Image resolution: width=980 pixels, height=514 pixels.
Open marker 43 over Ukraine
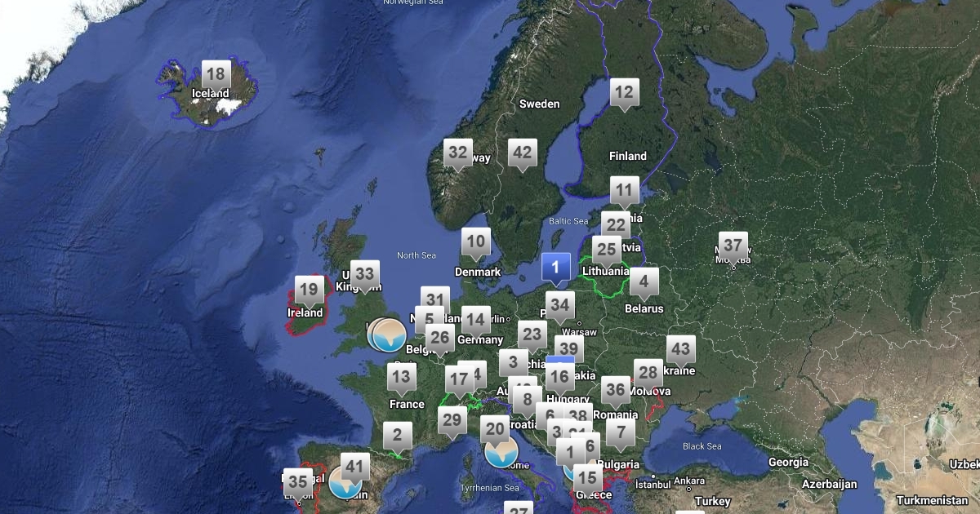tap(680, 349)
